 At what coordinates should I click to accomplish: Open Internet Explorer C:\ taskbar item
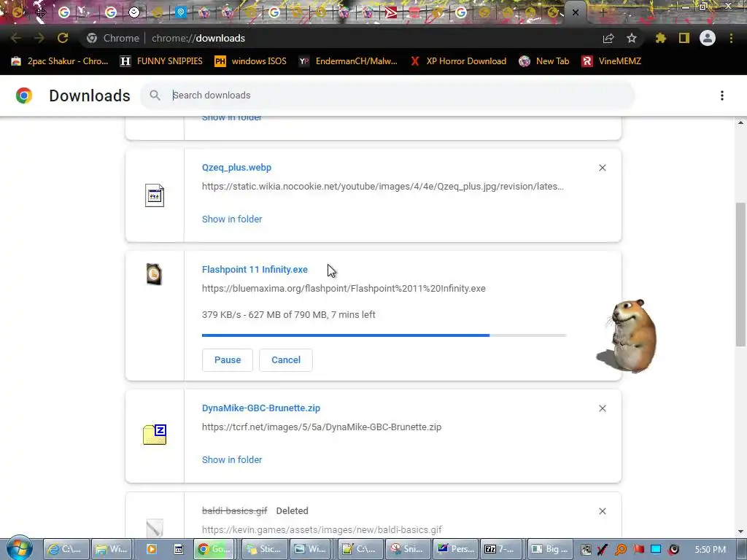(x=66, y=549)
